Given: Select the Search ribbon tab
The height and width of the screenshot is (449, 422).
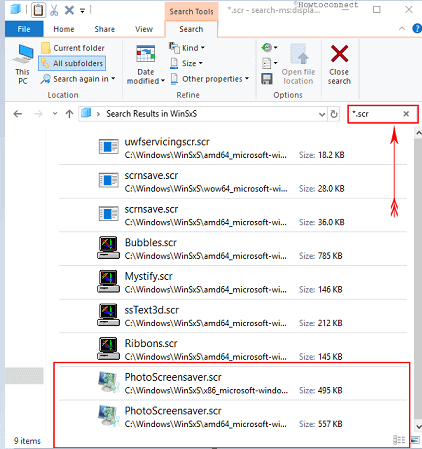Looking at the screenshot, I should 191,29.
